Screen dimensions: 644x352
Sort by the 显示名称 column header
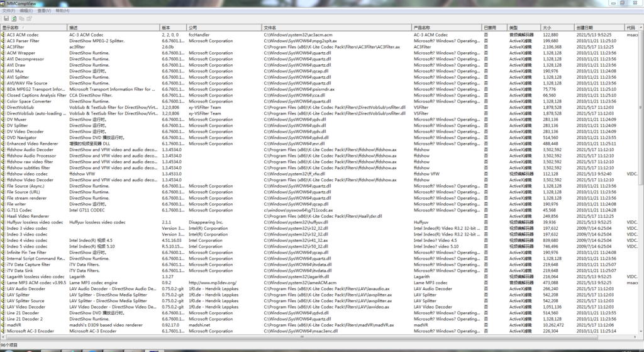(34, 28)
